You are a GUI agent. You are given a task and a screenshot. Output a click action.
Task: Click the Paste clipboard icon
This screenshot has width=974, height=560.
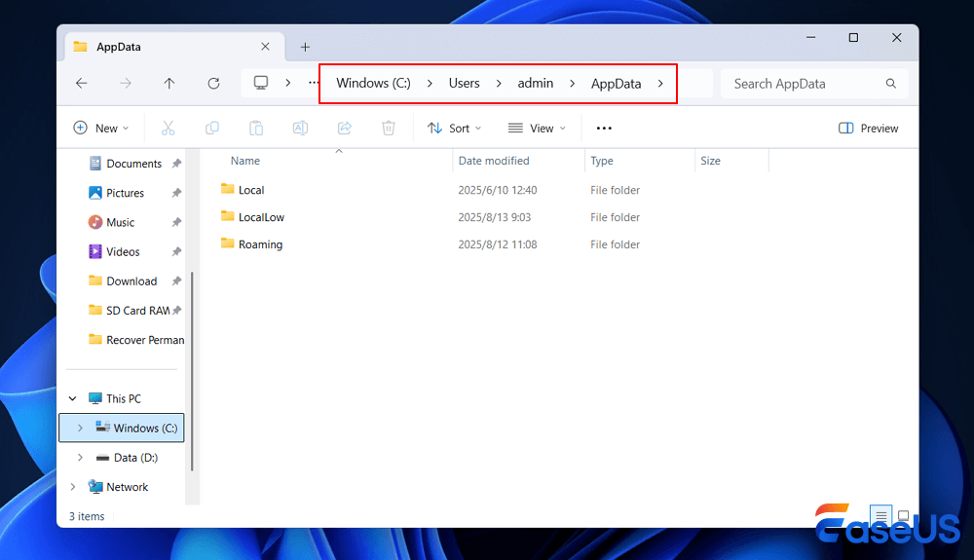[x=256, y=128]
